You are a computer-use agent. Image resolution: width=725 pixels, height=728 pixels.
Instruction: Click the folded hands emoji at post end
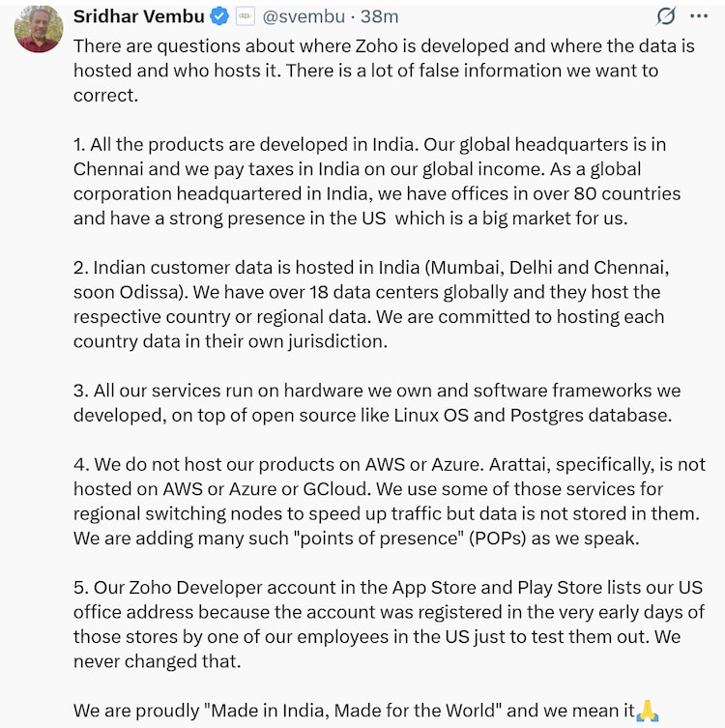click(x=648, y=713)
